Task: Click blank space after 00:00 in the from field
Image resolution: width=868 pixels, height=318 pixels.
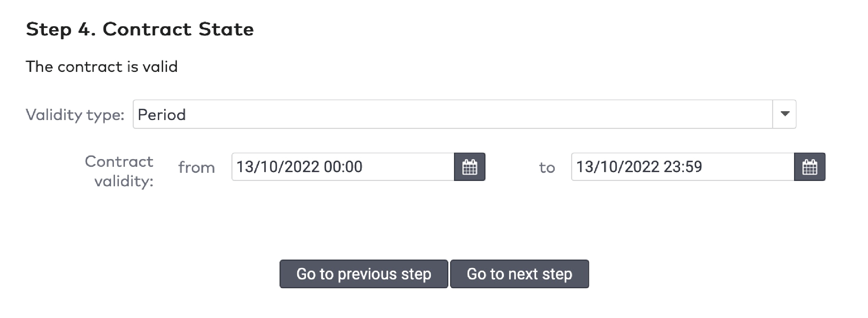Action: pos(407,167)
